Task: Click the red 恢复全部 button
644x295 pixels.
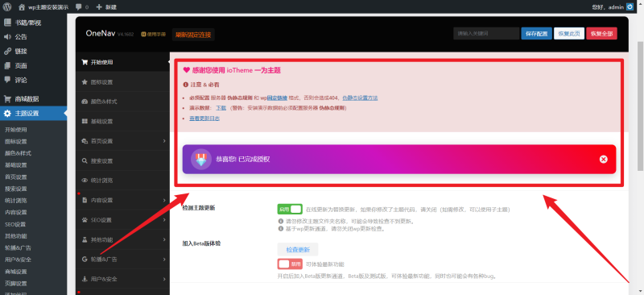Action: point(601,34)
